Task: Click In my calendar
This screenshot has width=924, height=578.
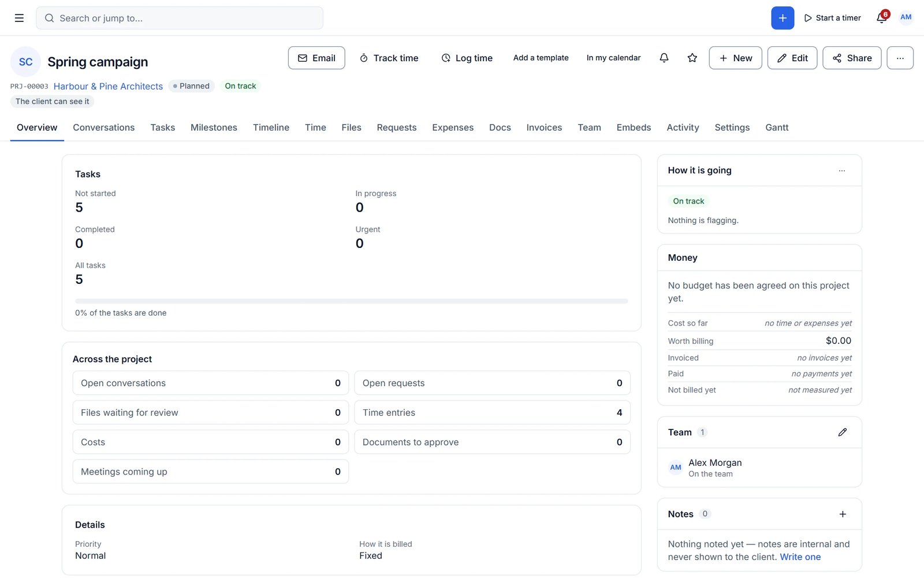Action: point(613,58)
